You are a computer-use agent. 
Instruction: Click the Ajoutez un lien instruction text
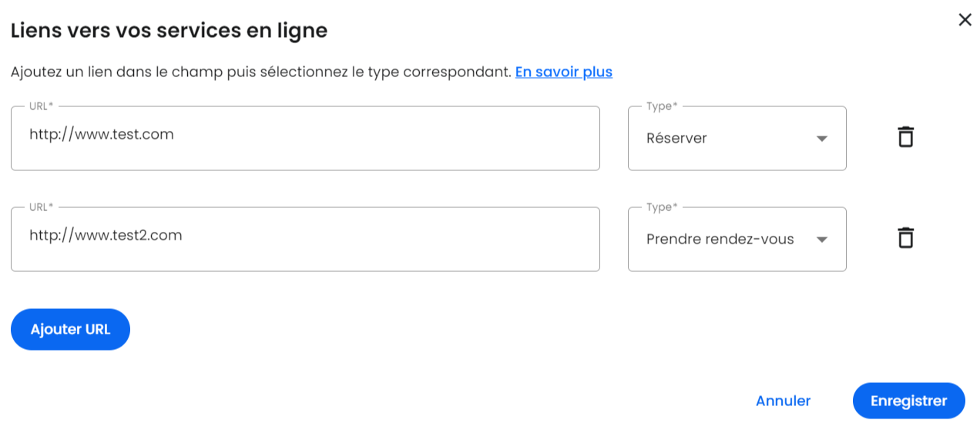pos(260,72)
